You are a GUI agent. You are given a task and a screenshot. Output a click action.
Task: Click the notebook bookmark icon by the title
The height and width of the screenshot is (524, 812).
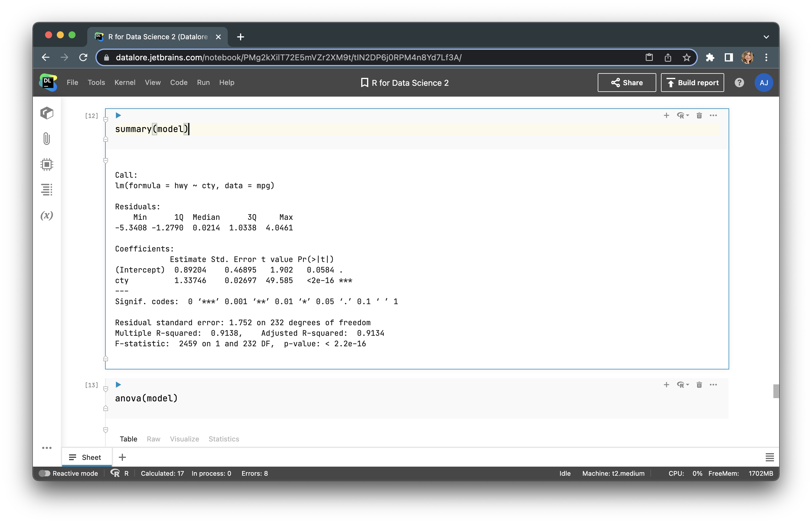[x=364, y=82]
